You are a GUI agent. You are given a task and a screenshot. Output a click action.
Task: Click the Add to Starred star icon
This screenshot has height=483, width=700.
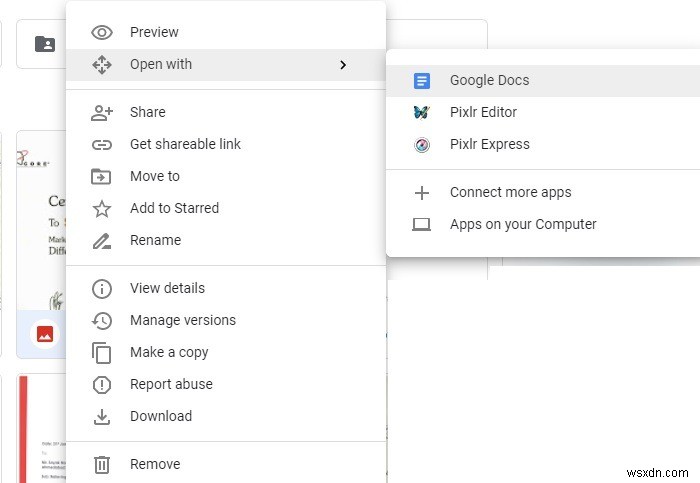(102, 209)
